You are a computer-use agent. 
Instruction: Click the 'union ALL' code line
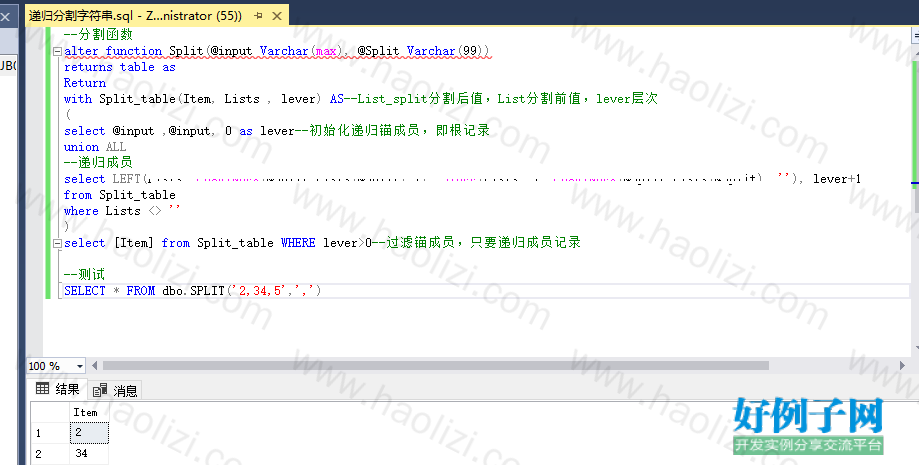pos(95,147)
